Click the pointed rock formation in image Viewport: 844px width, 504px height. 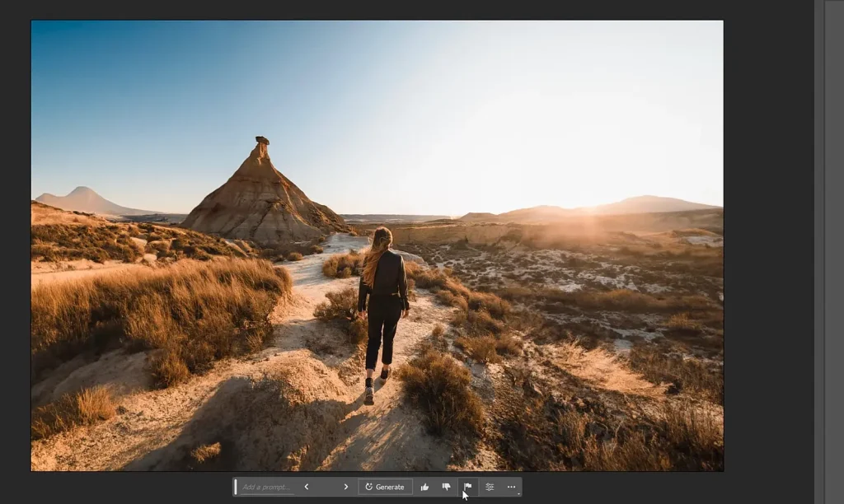pos(262,194)
